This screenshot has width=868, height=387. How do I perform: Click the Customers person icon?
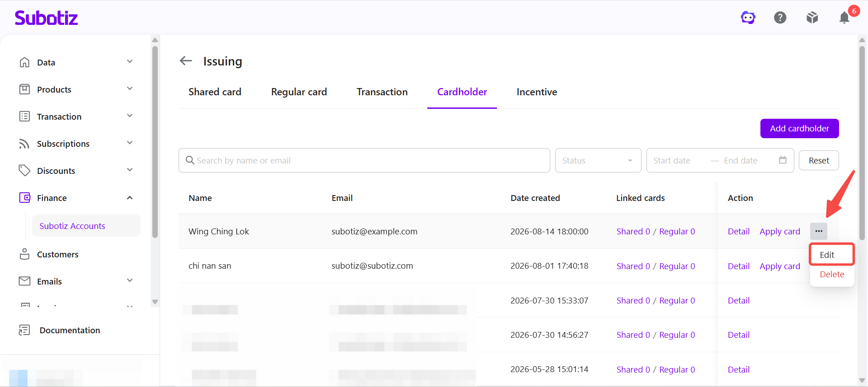point(24,254)
